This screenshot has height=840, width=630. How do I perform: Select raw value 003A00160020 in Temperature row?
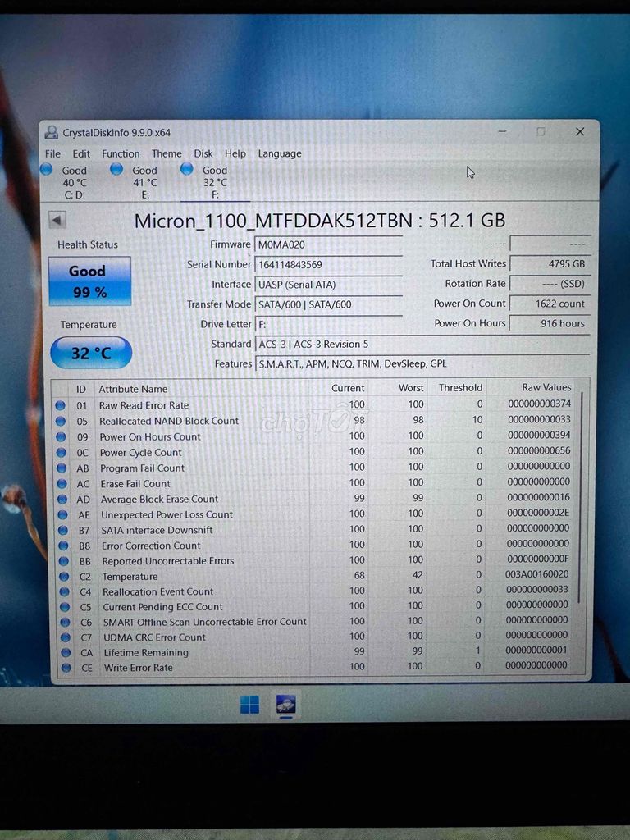click(537, 574)
